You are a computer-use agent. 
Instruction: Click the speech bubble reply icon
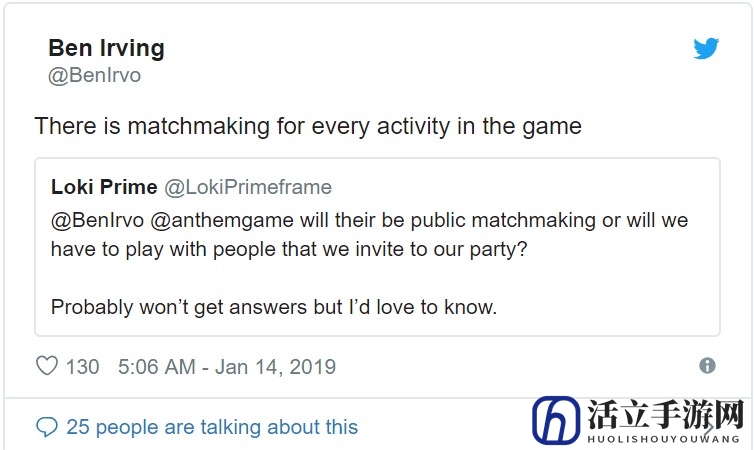coord(47,427)
